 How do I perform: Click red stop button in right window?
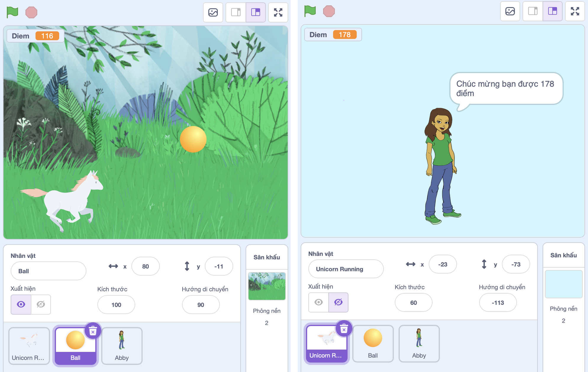click(x=329, y=11)
